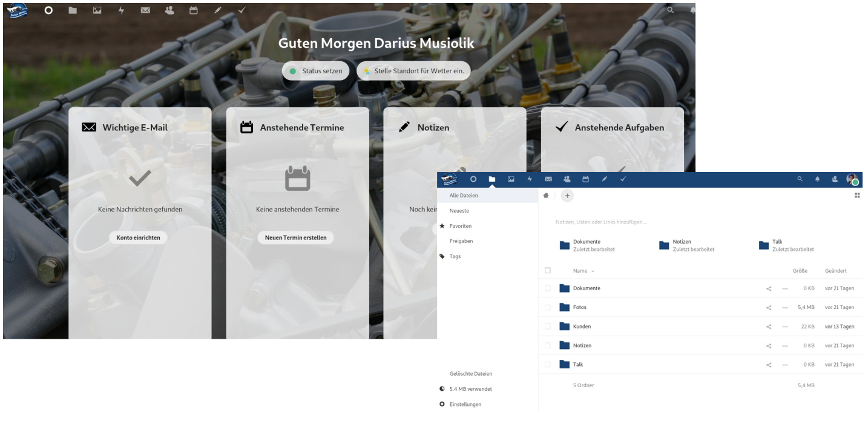Switch to grid view in the Files window
Screen dimensions: 868x429
click(x=856, y=195)
